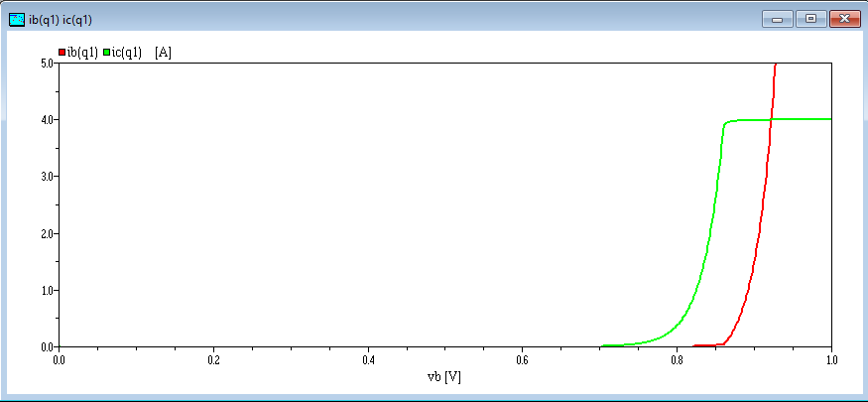Screen dimensions: 868x402
Task: Click the 2.0 y-axis tick label
Action: click(x=45, y=233)
